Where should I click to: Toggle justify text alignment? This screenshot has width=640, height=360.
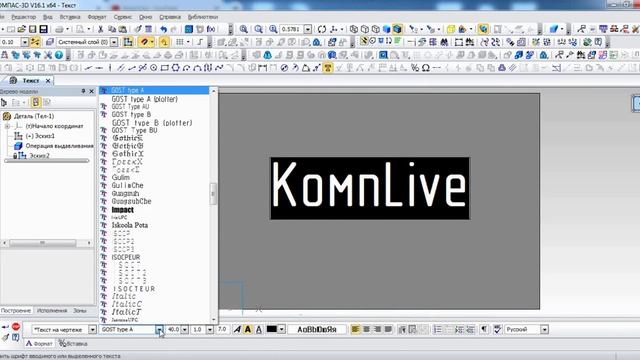pos(388,329)
